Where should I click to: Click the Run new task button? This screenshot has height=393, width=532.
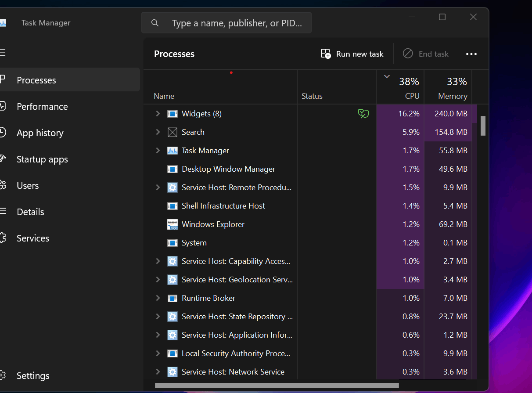click(x=352, y=54)
